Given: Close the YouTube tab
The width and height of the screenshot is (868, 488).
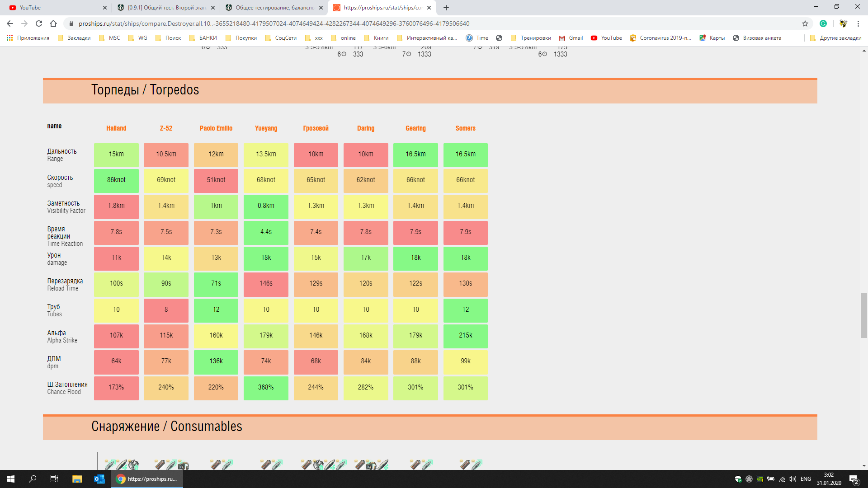Looking at the screenshot, I should tap(105, 8).
